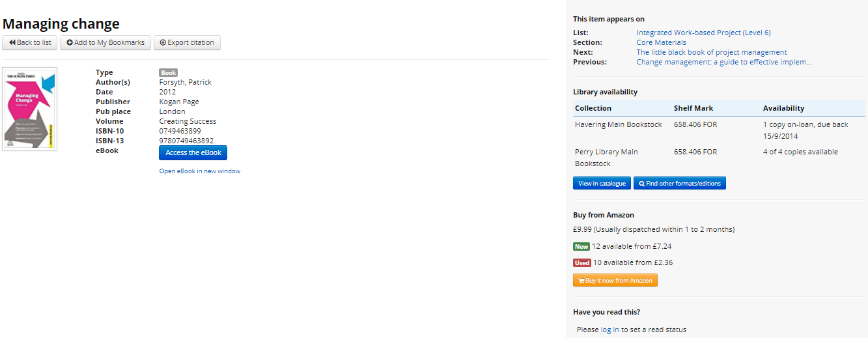Click the Shelf Mark column header
The image size is (868, 338).
pos(693,108)
